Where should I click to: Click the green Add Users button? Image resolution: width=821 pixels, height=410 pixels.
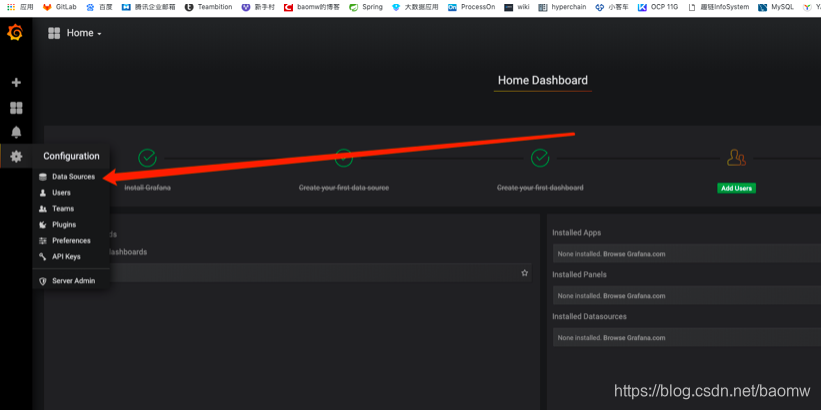click(736, 188)
